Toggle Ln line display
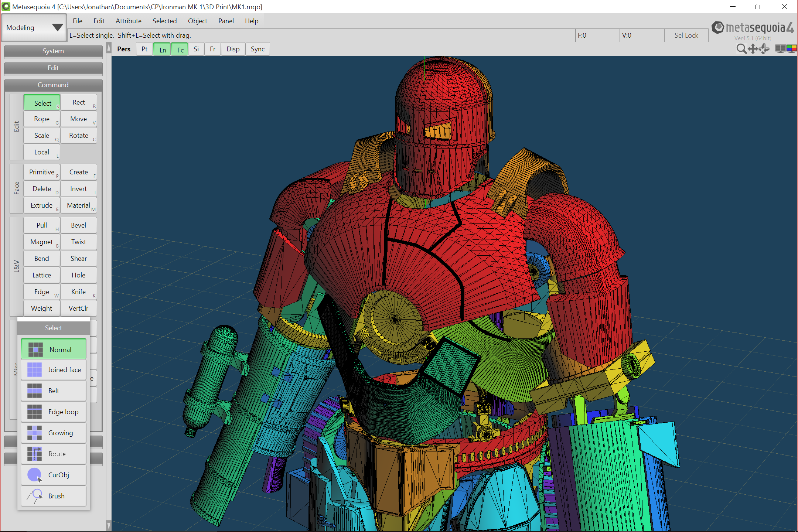The width and height of the screenshot is (798, 532). pos(163,49)
